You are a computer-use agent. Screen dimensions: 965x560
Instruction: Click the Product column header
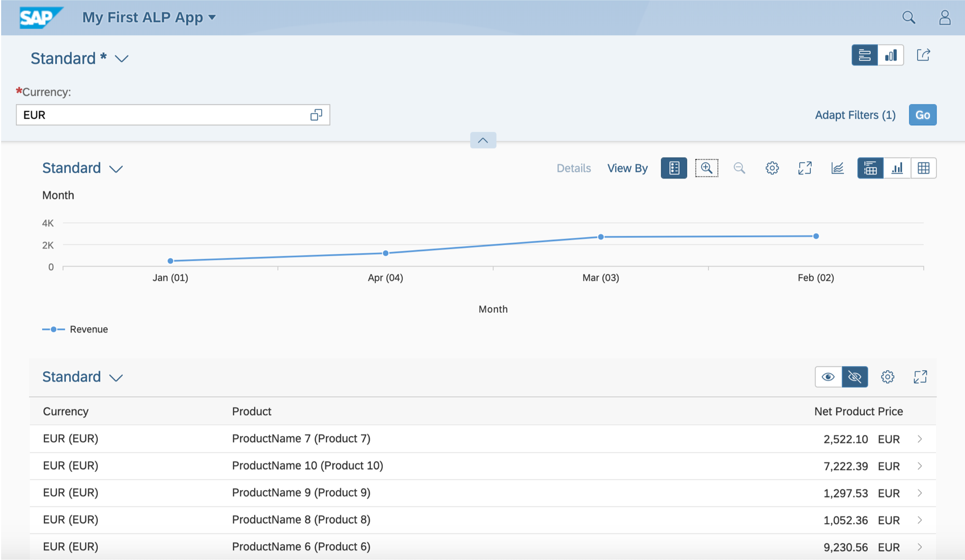[251, 412]
